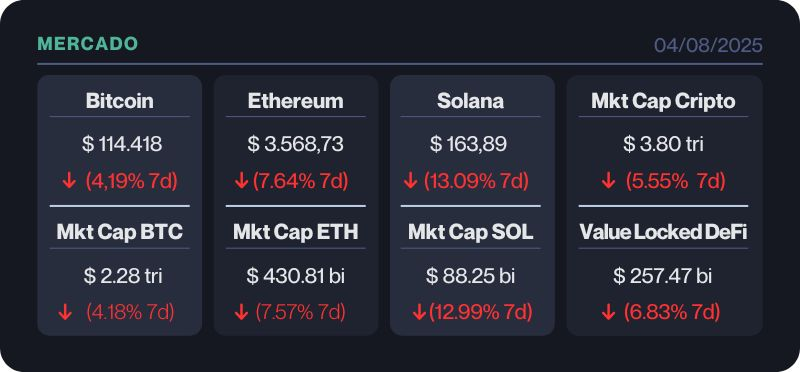This screenshot has height=372, width=800.
Task: Click the red down arrow under Bitcoin price
Action: pyautogui.click(x=69, y=182)
